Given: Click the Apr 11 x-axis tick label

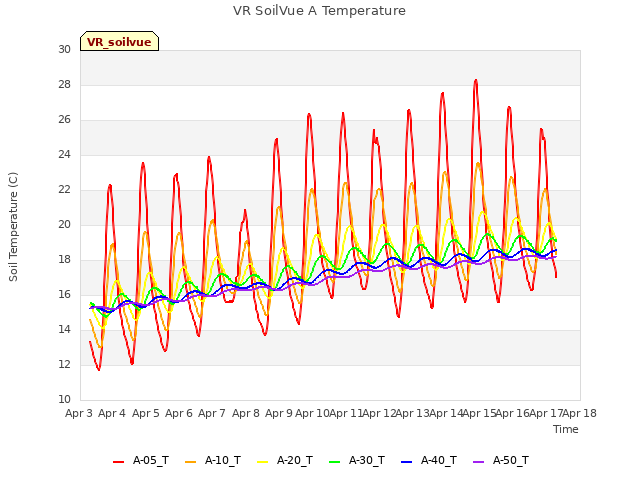Looking at the screenshot, I should 346,413.
